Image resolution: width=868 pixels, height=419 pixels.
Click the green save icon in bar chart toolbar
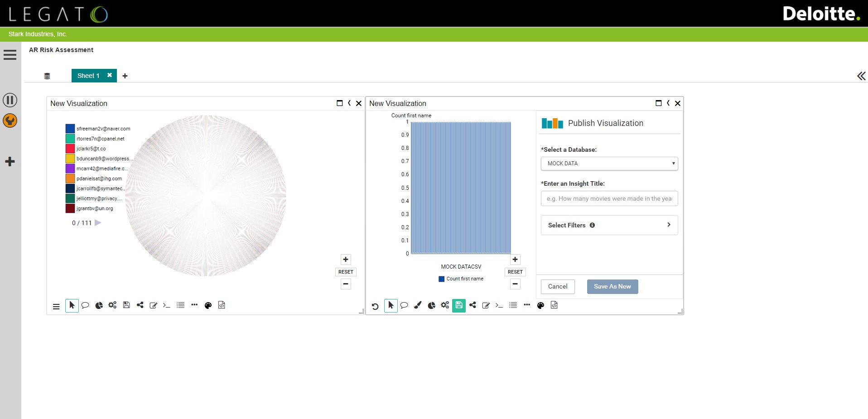459,305
